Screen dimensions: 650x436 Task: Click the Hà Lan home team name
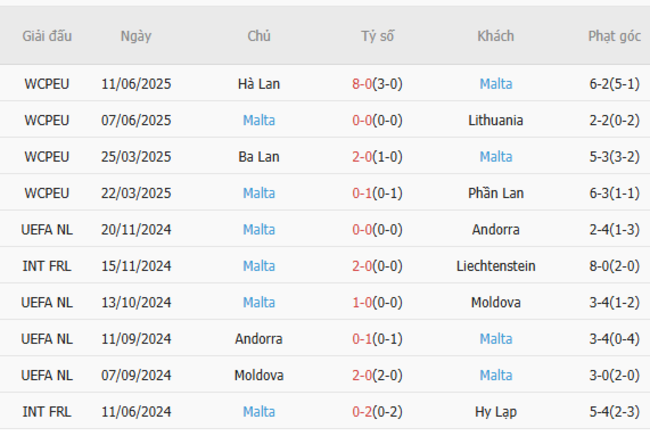tap(259, 84)
